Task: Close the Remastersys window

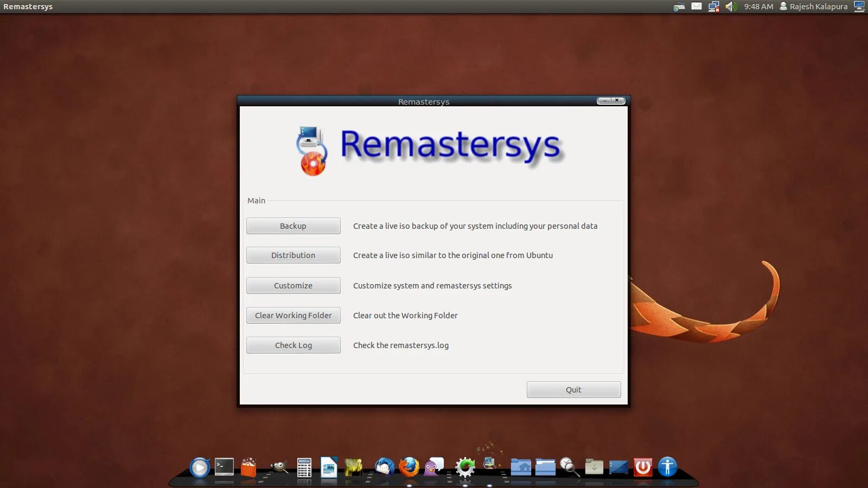Action: coord(617,101)
